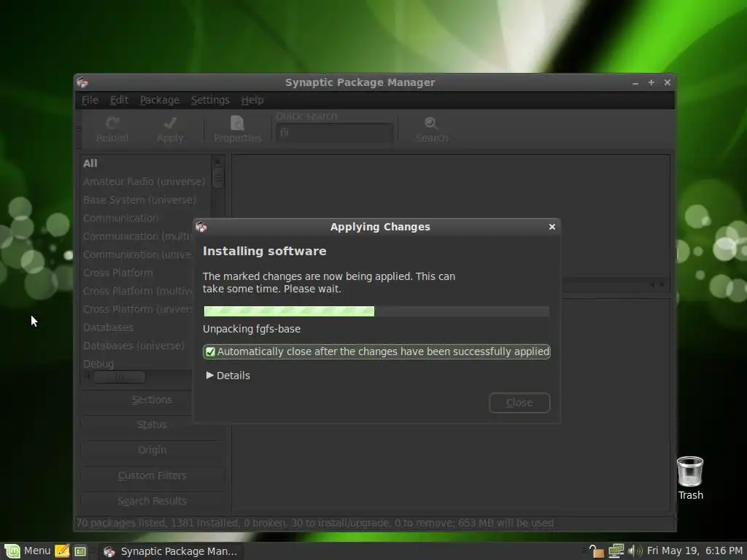Viewport: 747px width, 560px height.
Task: Click the Close button in dialog
Action: click(519, 402)
